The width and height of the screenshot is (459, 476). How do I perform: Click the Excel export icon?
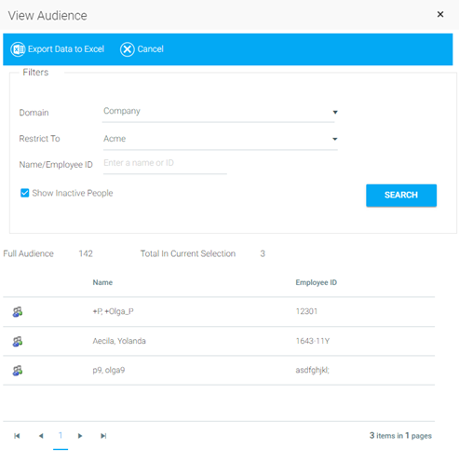click(18, 49)
